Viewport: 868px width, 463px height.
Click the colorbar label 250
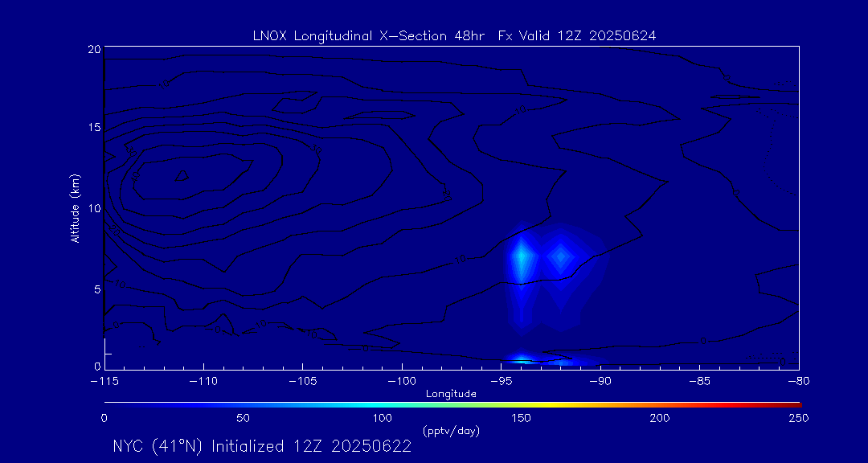point(800,418)
